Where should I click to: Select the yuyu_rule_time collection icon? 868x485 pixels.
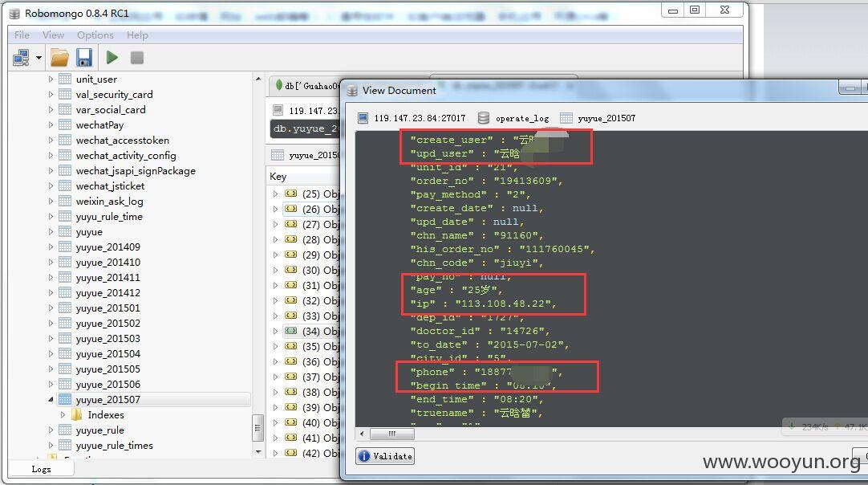pos(65,216)
